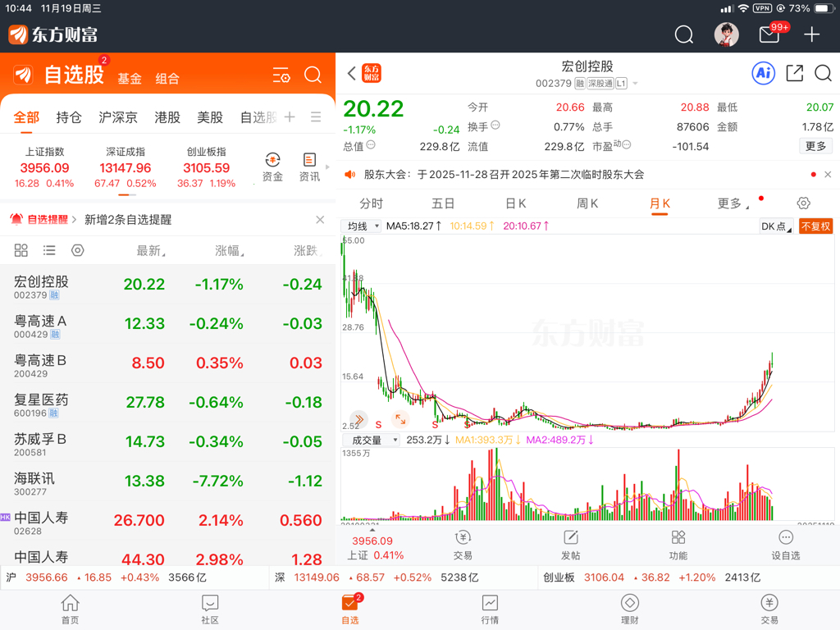Expand chart to fullscreen
Viewport: 840px width, 630px height.
(400, 418)
